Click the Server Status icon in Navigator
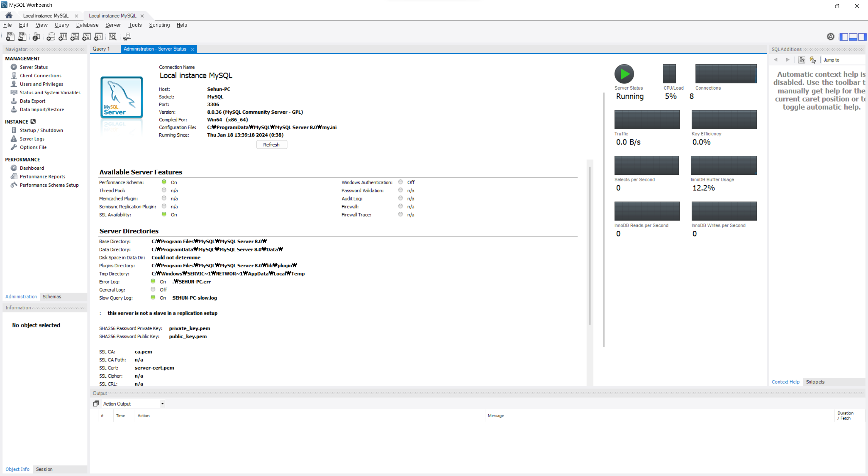Image resolution: width=868 pixels, height=476 pixels. click(x=14, y=67)
